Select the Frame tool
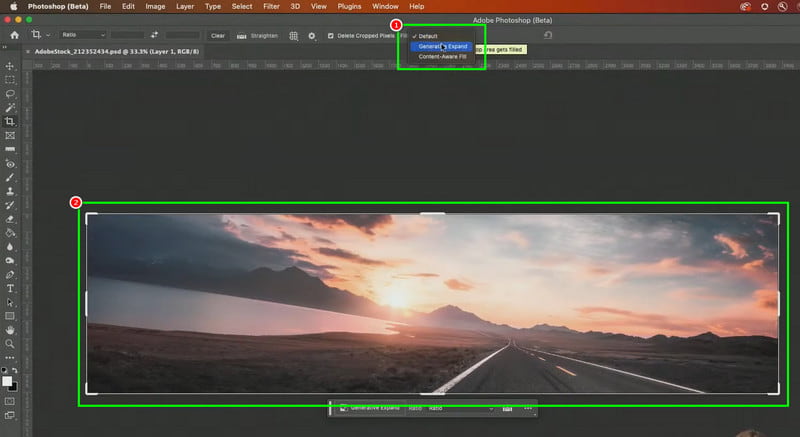The width and height of the screenshot is (800, 437). click(x=10, y=136)
